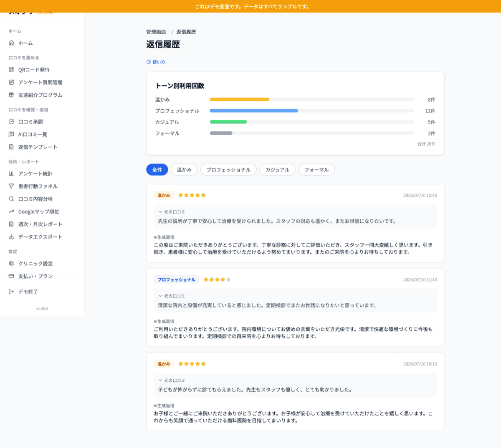Screen dimensions: 501x448
Task: Collapse 元の口コミ in the 10:13 review
Action: (172, 380)
